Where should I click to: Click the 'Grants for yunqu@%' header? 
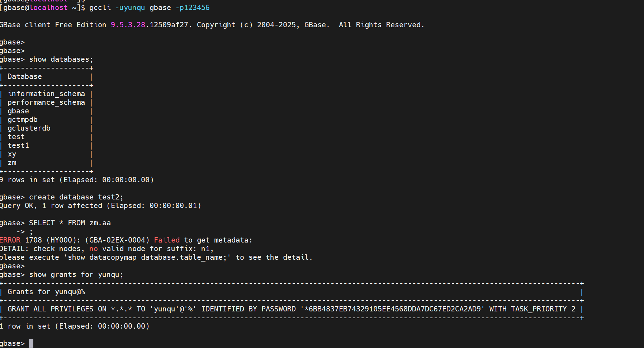46,292
